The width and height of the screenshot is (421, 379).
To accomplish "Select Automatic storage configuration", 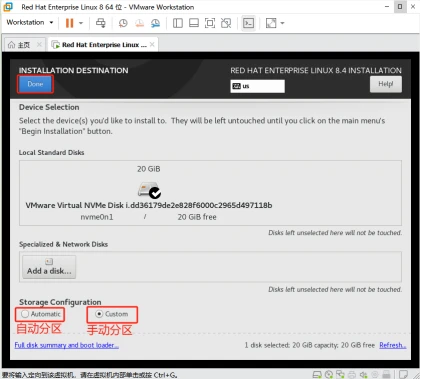I will [41, 314].
